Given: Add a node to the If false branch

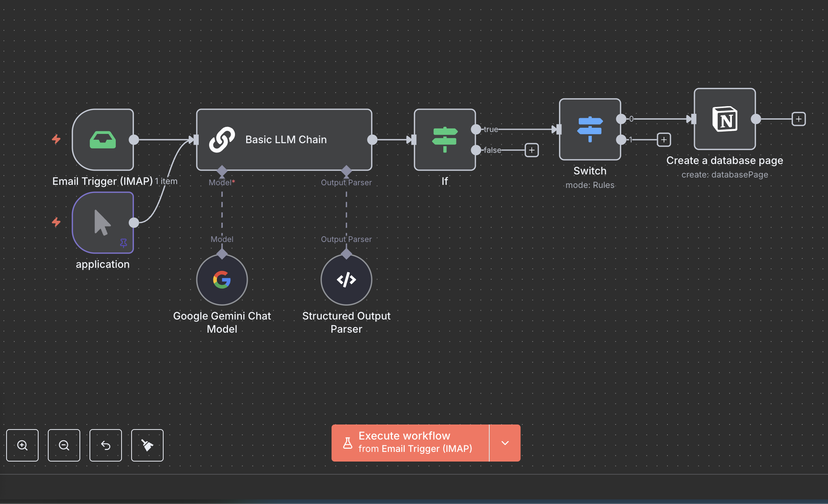Looking at the screenshot, I should point(532,150).
